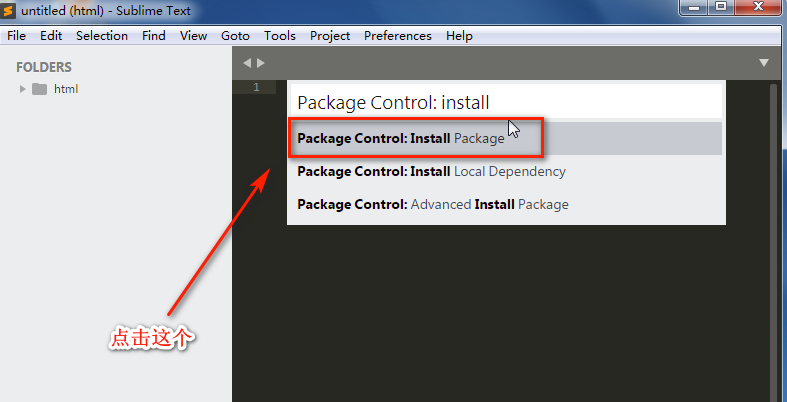Open the File menu
The image size is (787, 402).
(x=16, y=36)
